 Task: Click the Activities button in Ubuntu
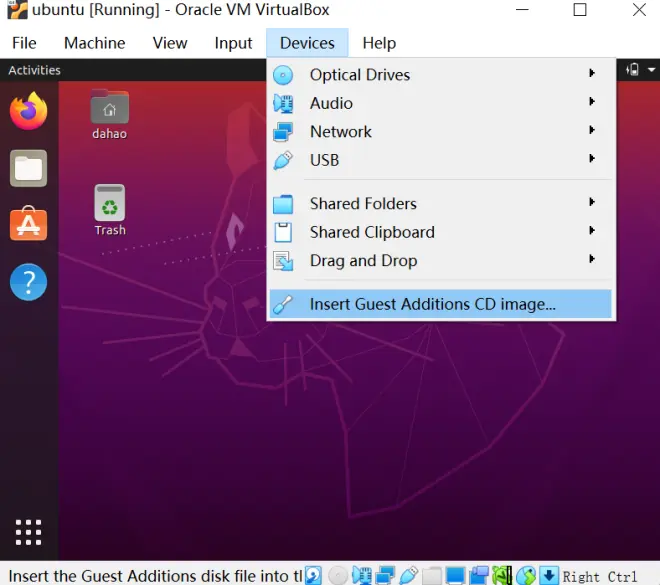click(35, 70)
